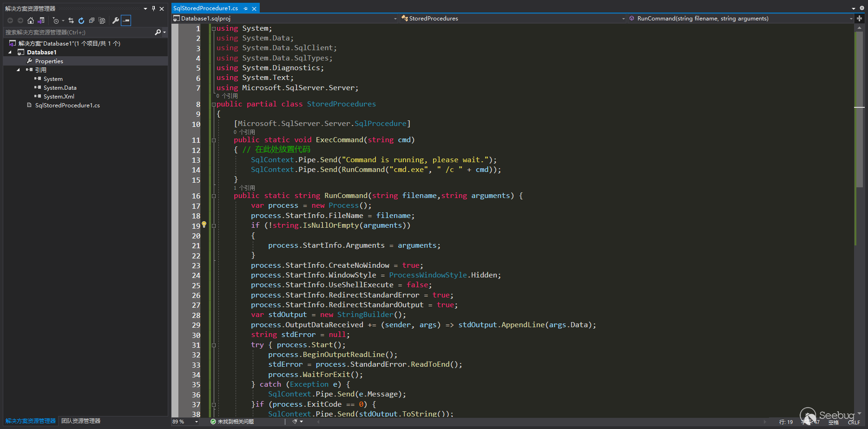Select the SqlStoredProcedure1.cs editor tab

[206, 8]
